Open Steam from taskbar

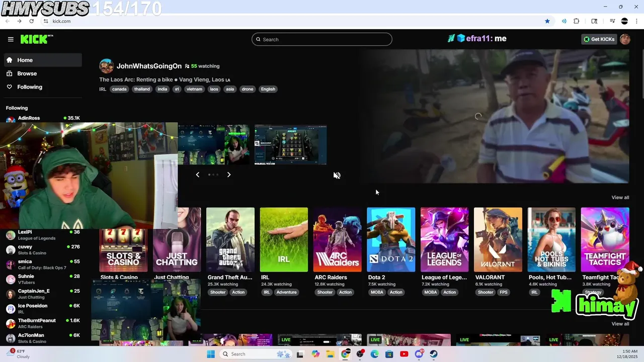[434, 354]
